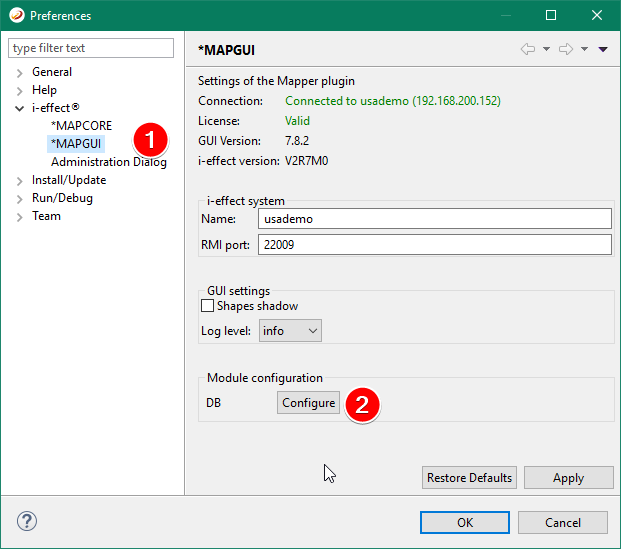
Task: Confirm preferences with the OK button
Action: pyautogui.click(x=465, y=522)
